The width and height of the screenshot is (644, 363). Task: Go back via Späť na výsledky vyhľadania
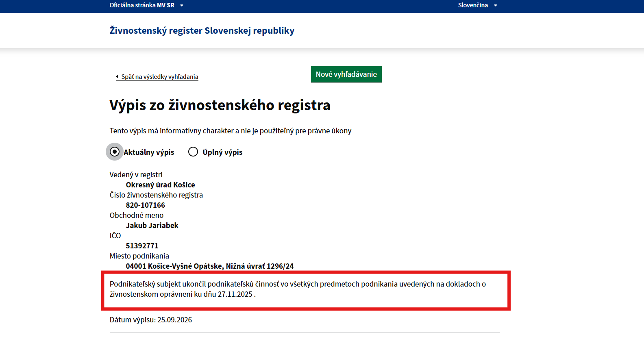pyautogui.click(x=157, y=76)
